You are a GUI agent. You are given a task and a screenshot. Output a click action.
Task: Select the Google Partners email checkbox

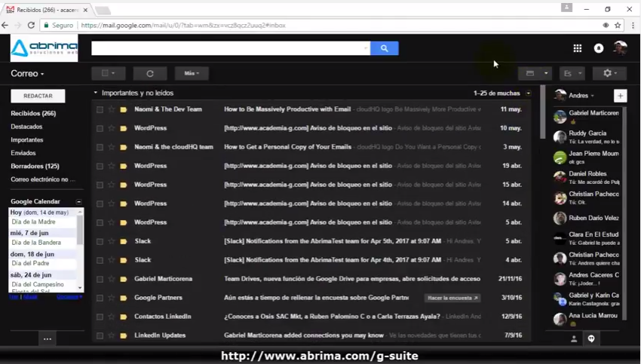coord(100,298)
